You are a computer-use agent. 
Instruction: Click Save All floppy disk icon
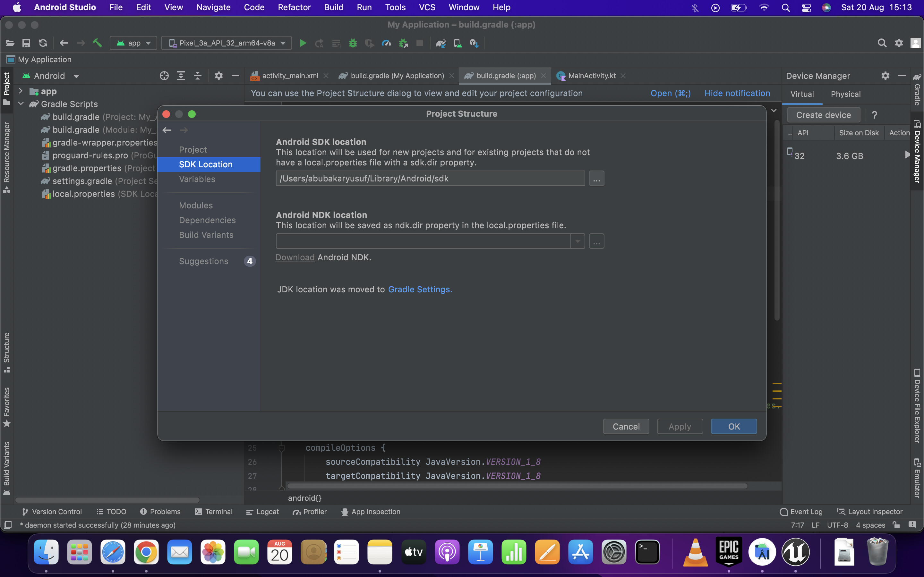pos(26,43)
